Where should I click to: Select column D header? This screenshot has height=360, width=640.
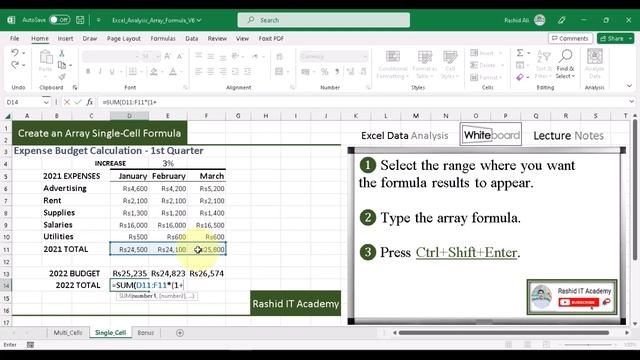(x=129, y=116)
